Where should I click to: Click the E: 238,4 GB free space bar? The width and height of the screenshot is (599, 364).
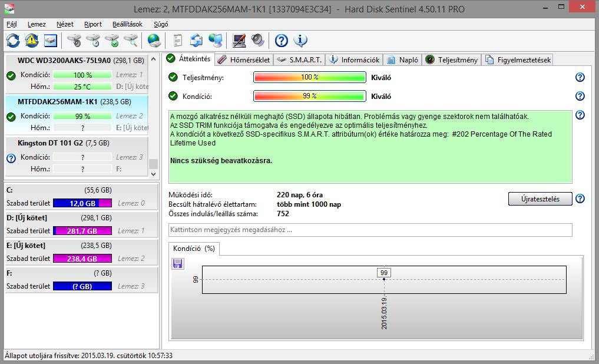[82, 259]
